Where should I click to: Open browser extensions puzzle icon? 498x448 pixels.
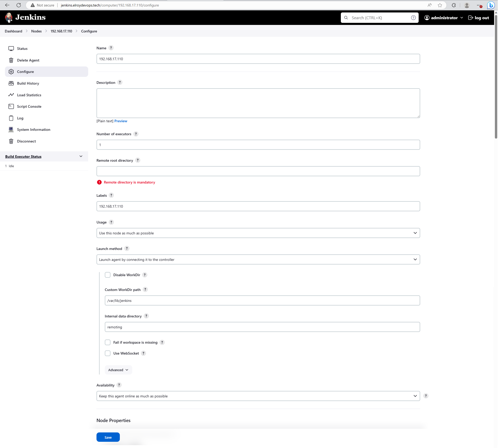pos(454,5)
